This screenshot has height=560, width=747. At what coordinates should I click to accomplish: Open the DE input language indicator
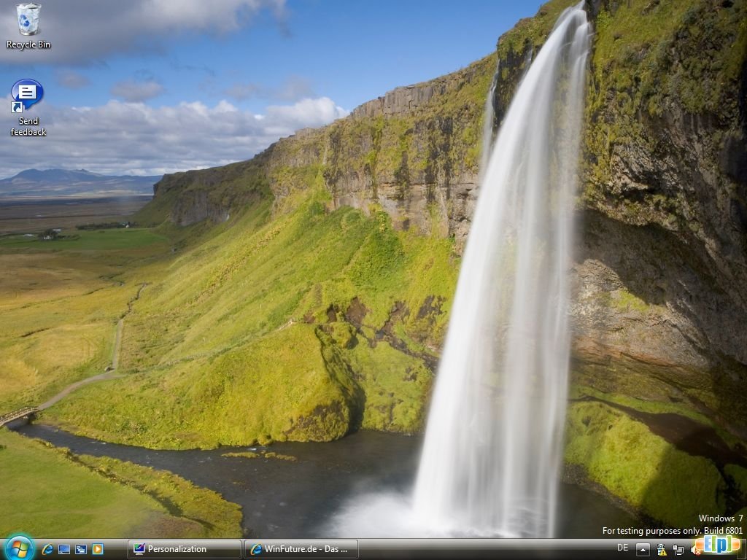tap(622, 548)
